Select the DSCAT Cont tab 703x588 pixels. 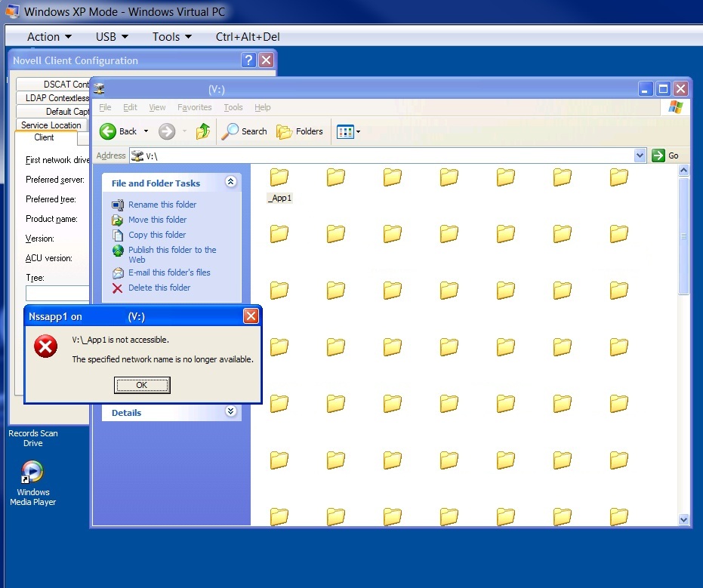[53, 85]
